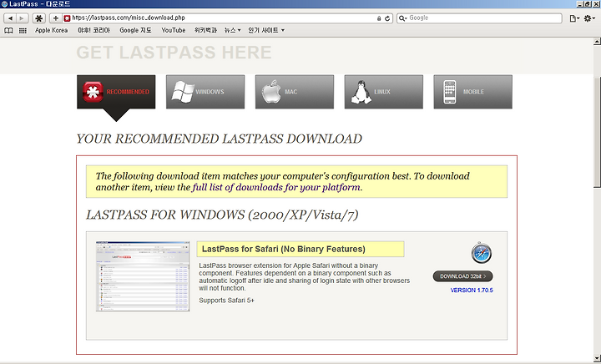Select the Recommended download tab
Viewport: 601px width, 364px height.
point(116,92)
